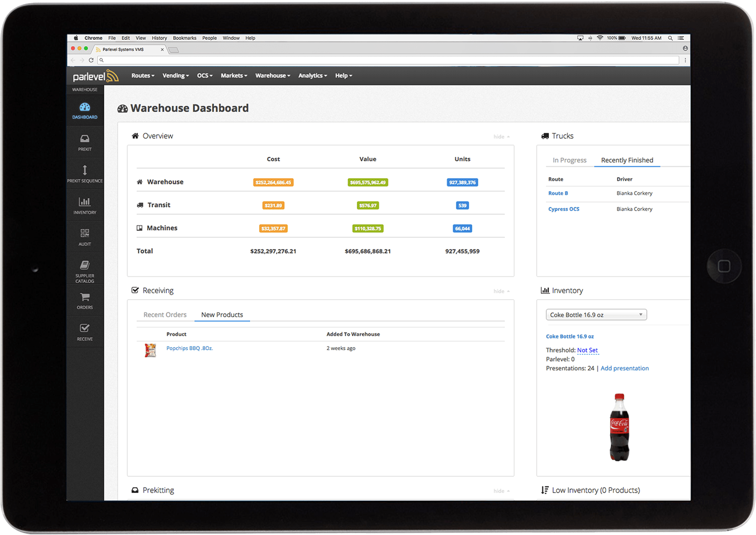This screenshot has height=535, width=756.
Task: Expand the Routes dropdown menu
Action: (143, 76)
